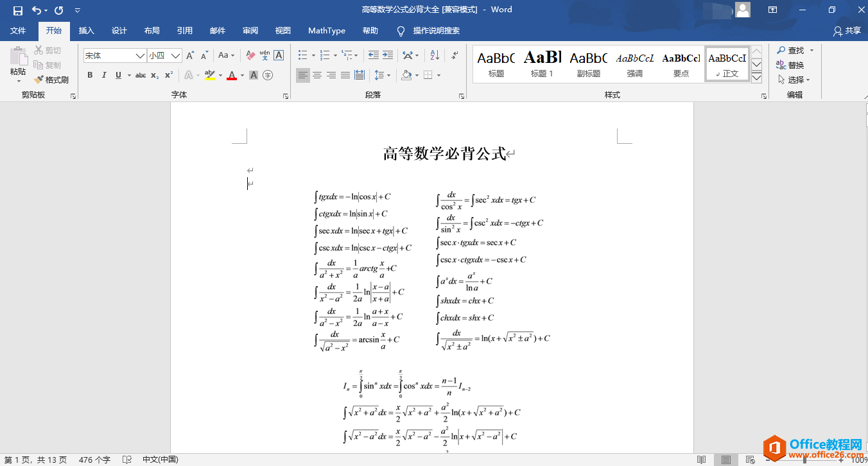The width and height of the screenshot is (868, 466).
Task: Open the 文件 tab
Action: pyautogui.click(x=18, y=31)
